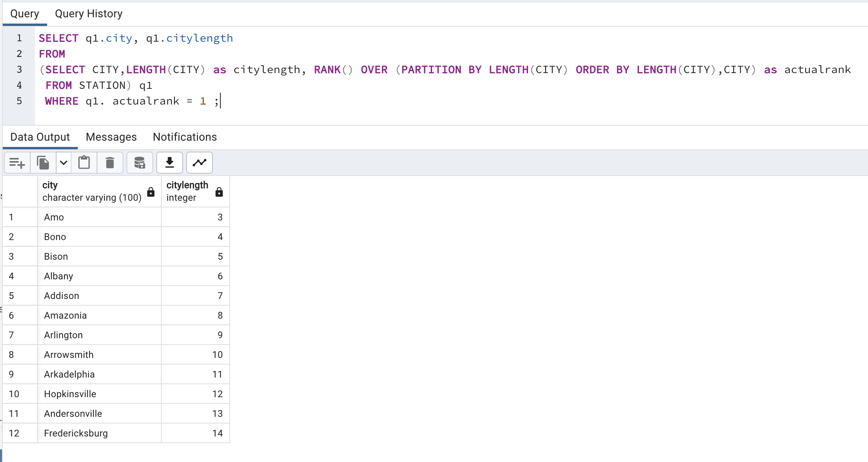Click the Hopkinsville cell

pos(99,394)
